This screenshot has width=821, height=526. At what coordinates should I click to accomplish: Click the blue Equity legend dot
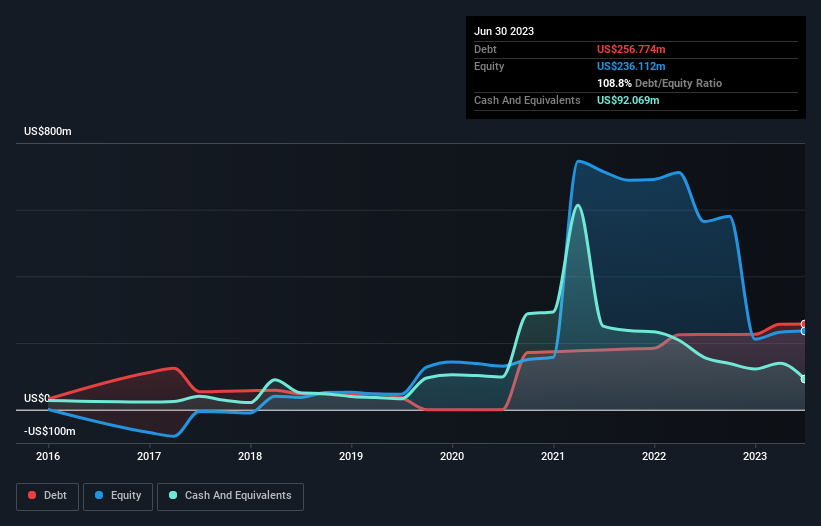pos(99,495)
